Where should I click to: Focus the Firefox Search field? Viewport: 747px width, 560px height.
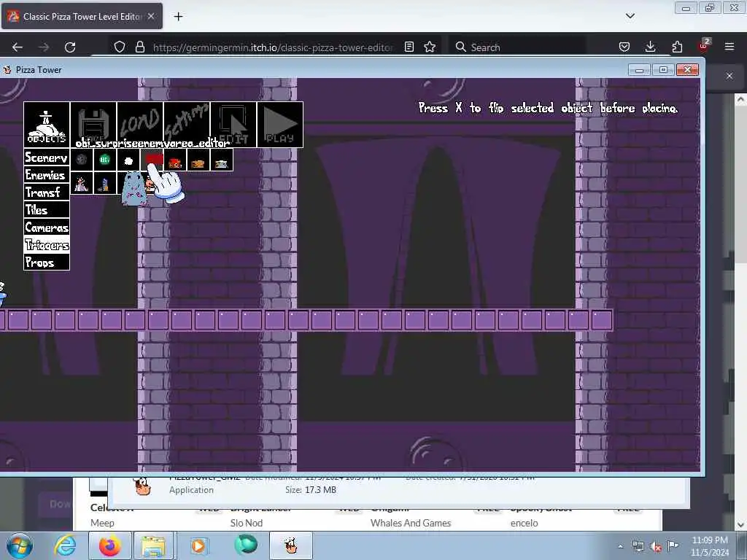click(517, 47)
